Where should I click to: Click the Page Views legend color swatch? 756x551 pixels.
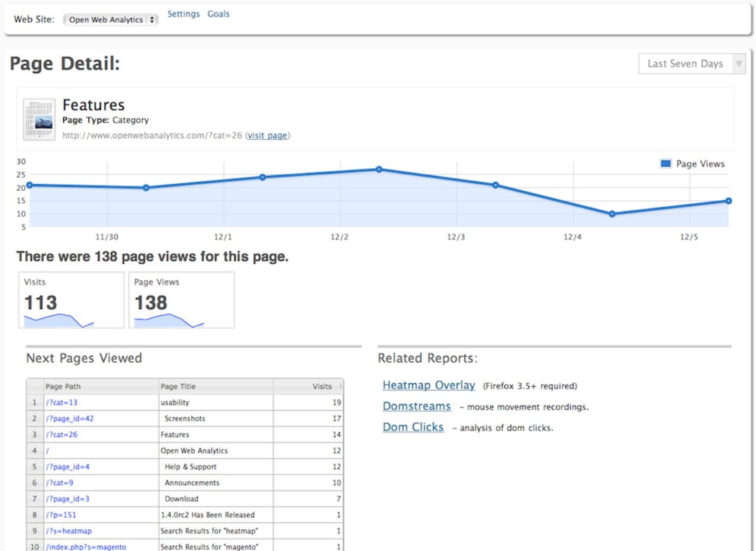665,164
